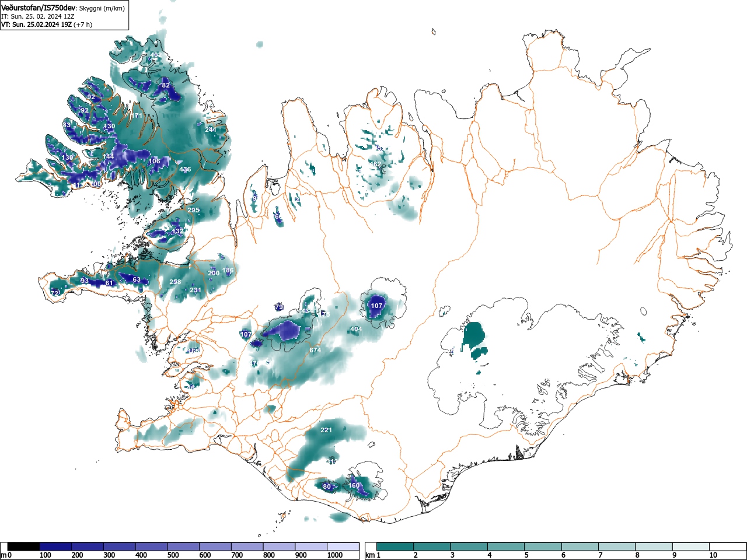Click the 404 visibility value on map
The height and width of the screenshot is (560, 747).
(356, 329)
